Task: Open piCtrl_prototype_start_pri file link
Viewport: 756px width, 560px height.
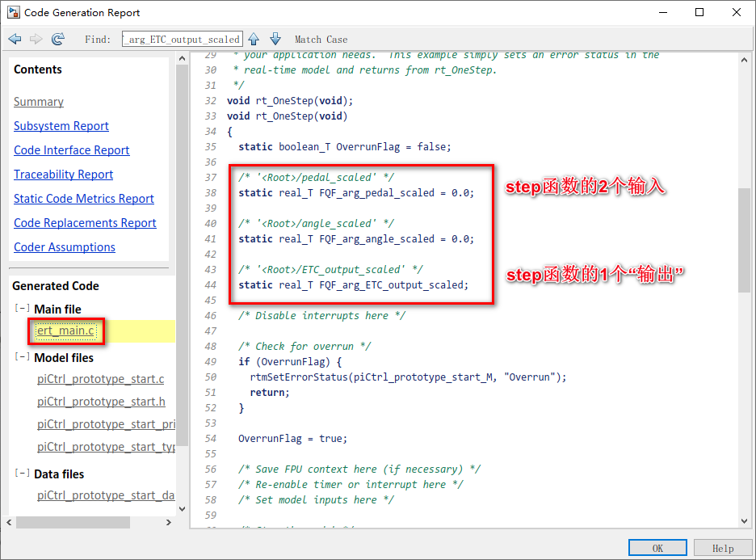Action: point(106,424)
